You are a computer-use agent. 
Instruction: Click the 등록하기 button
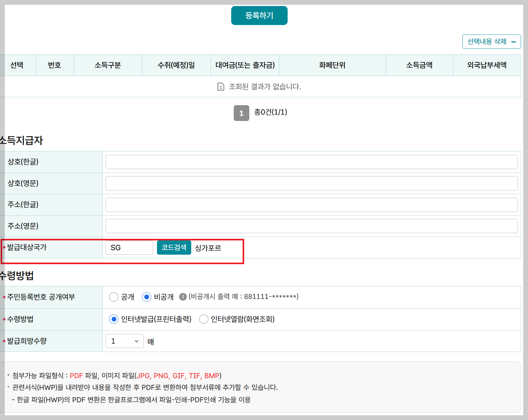point(259,15)
